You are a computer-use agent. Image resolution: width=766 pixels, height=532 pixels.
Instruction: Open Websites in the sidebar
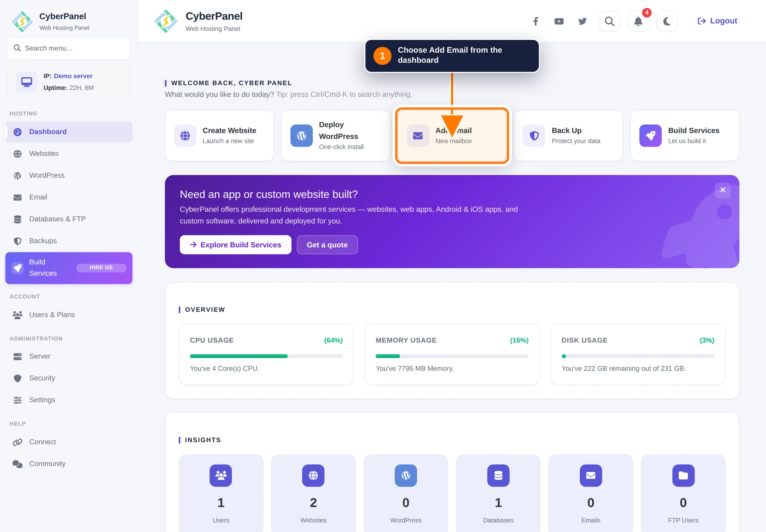point(69,154)
